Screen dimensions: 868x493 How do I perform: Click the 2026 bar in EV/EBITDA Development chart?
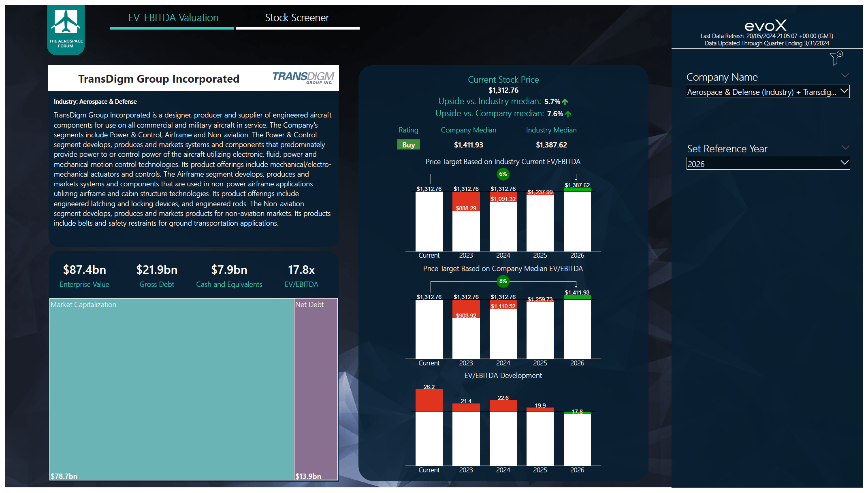coord(577,438)
